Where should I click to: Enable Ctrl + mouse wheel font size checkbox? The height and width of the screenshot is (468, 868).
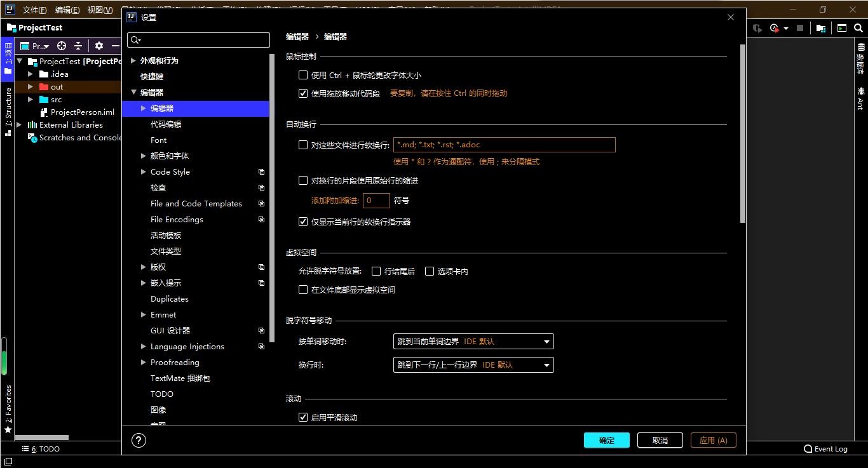[x=303, y=75]
